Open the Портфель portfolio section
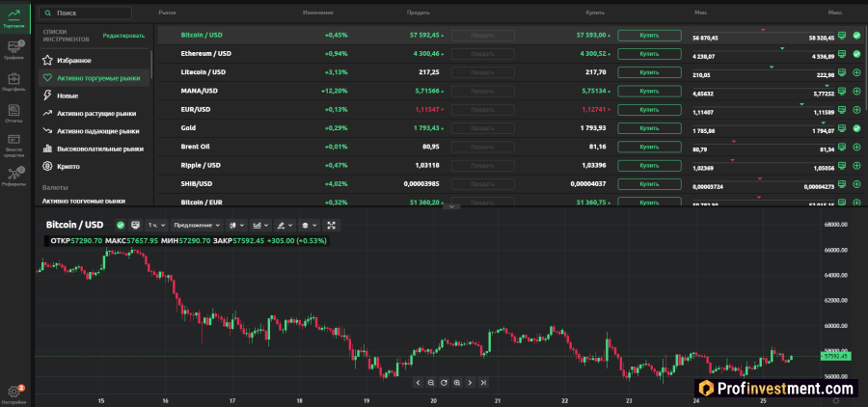The image size is (868, 407). (x=14, y=81)
